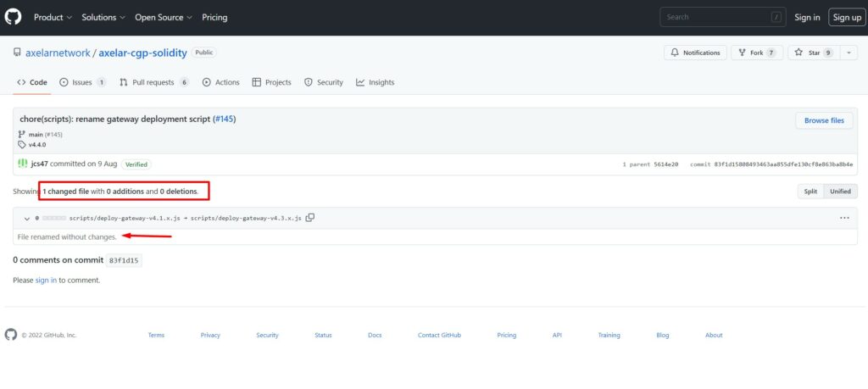Click the GitHub search field

point(722,17)
